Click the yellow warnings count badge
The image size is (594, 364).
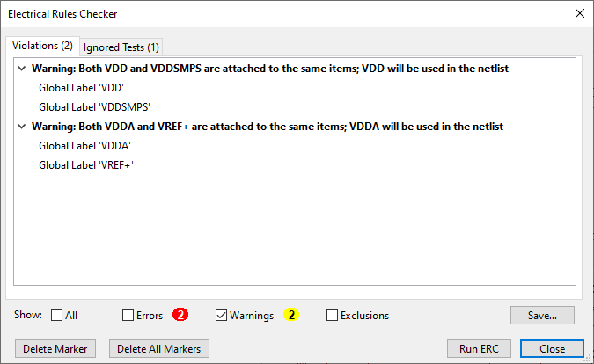point(292,315)
